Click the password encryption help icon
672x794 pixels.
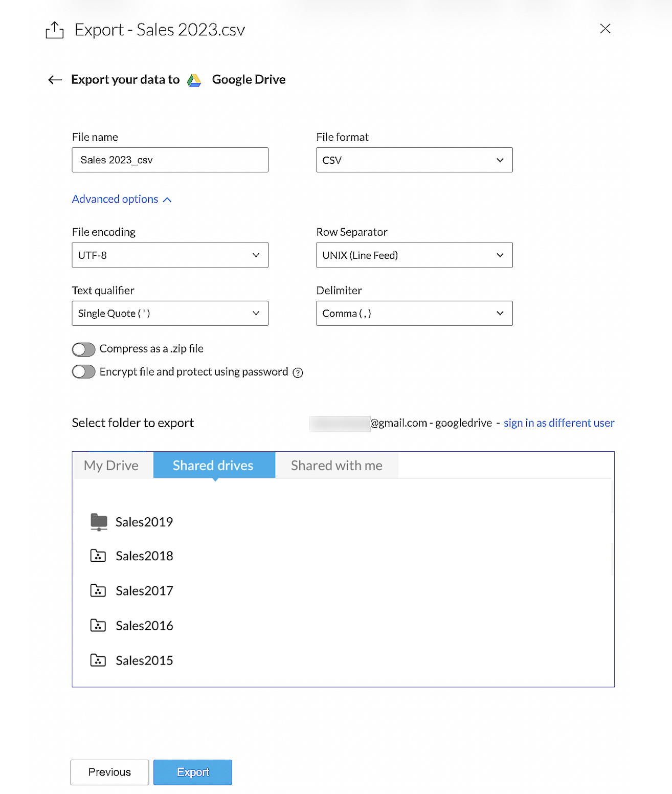tap(298, 372)
